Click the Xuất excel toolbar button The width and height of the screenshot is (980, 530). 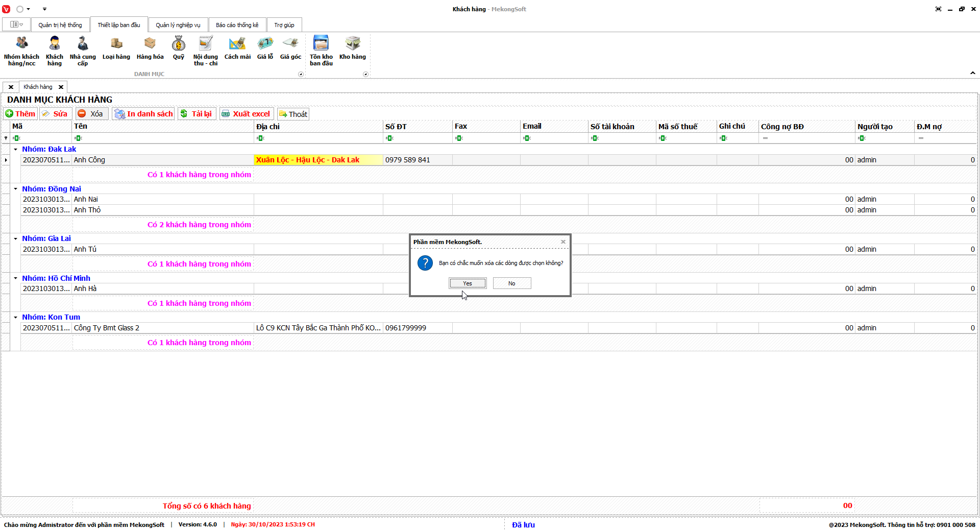(x=247, y=114)
